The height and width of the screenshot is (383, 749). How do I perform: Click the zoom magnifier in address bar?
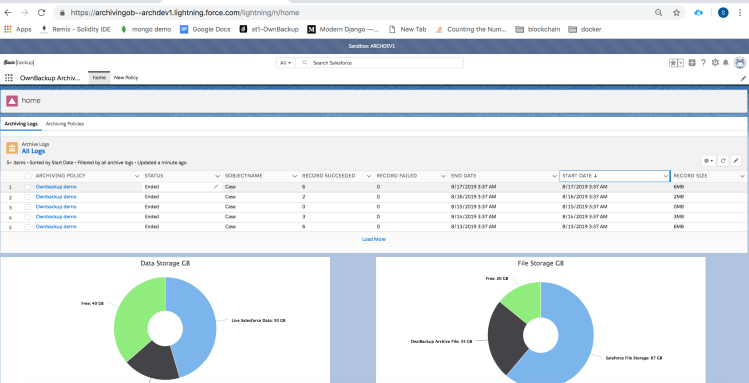coord(658,13)
